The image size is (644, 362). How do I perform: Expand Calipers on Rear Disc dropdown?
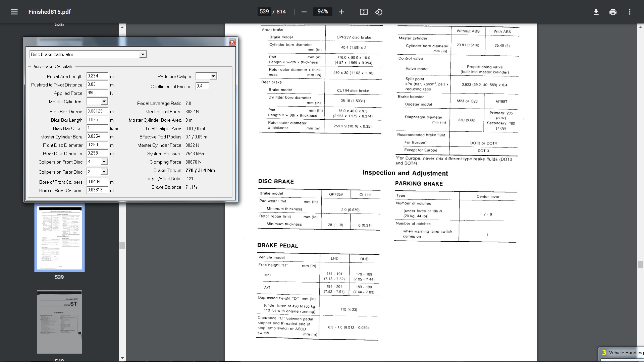104,172
